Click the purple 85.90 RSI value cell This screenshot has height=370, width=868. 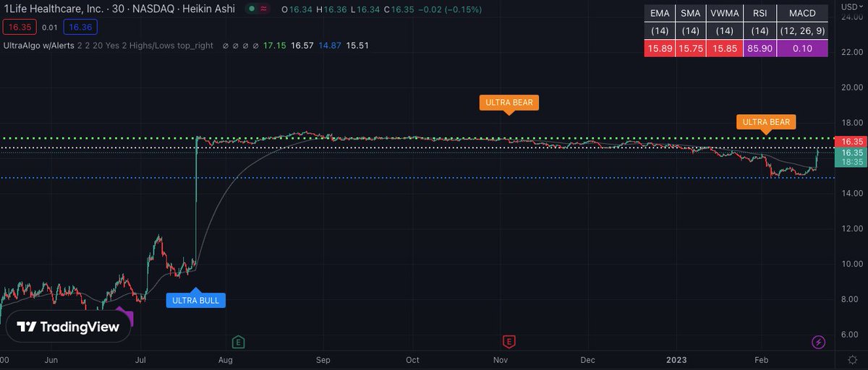click(758, 48)
